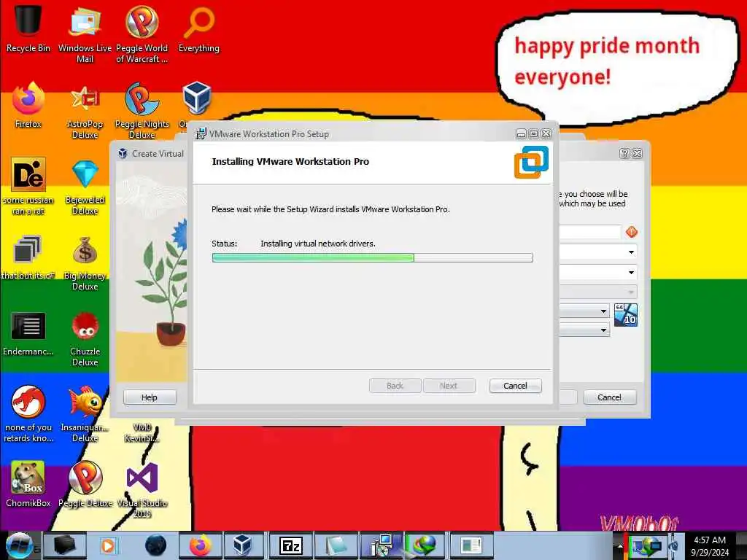Open the Everything search shortcut
This screenshot has height=560, width=747.
(198, 29)
